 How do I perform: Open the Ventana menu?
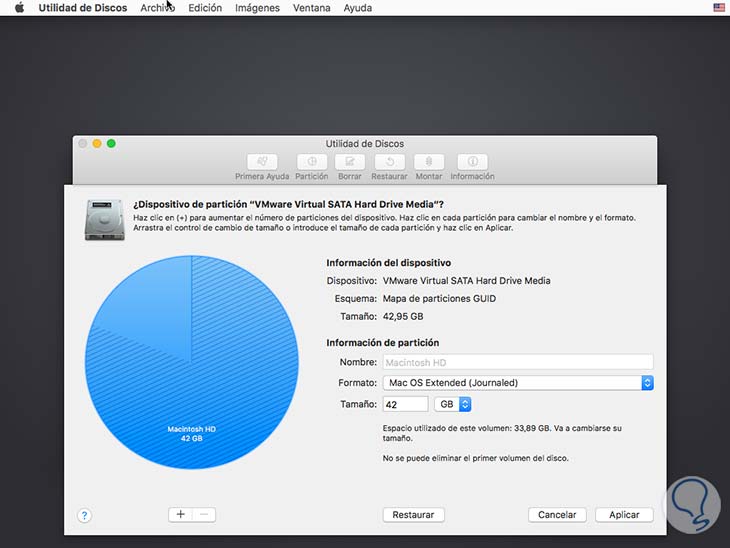(x=311, y=8)
